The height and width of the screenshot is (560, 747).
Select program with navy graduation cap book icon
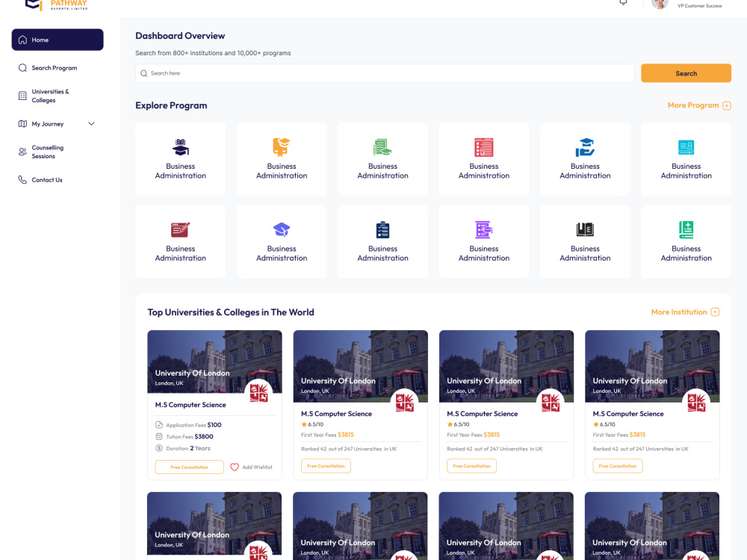pos(181,159)
